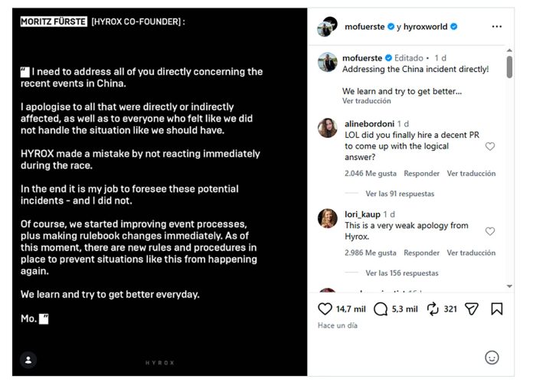Open mofuerste profile in post header
Image resolution: width=533 pixels, height=392 pixels.
point(365,27)
